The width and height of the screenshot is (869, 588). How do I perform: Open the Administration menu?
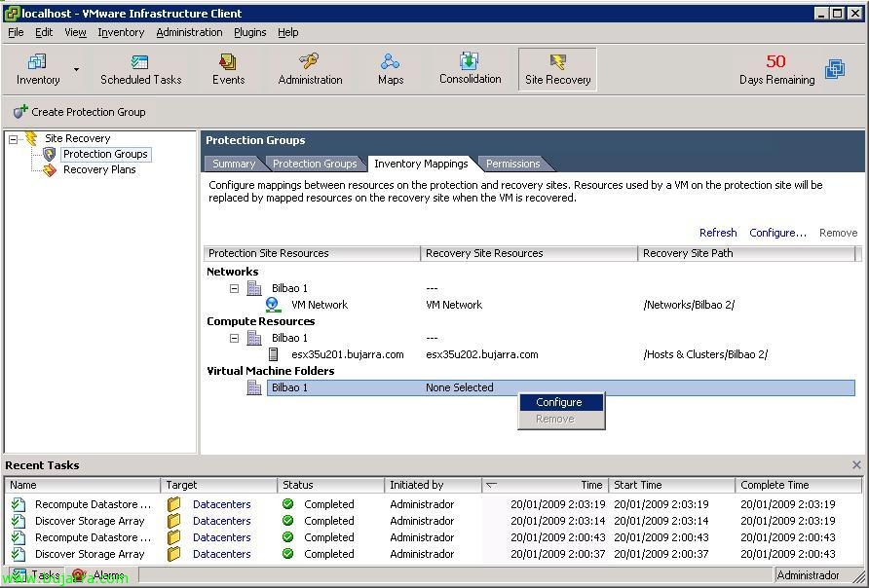[189, 32]
